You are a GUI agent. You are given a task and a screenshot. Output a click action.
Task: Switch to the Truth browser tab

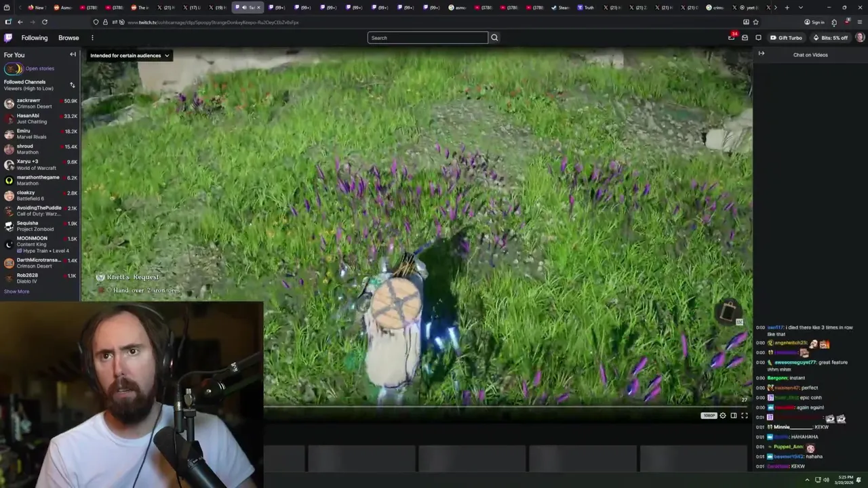coord(586,7)
